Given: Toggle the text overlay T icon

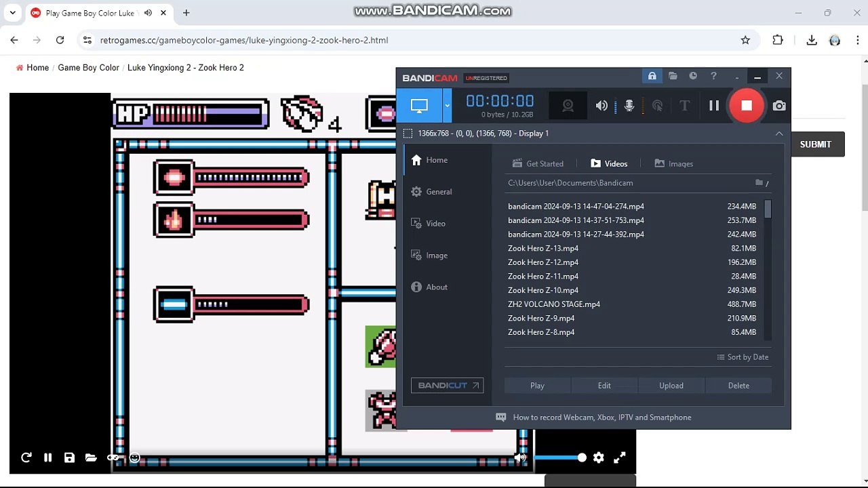Looking at the screenshot, I should (684, 106).
